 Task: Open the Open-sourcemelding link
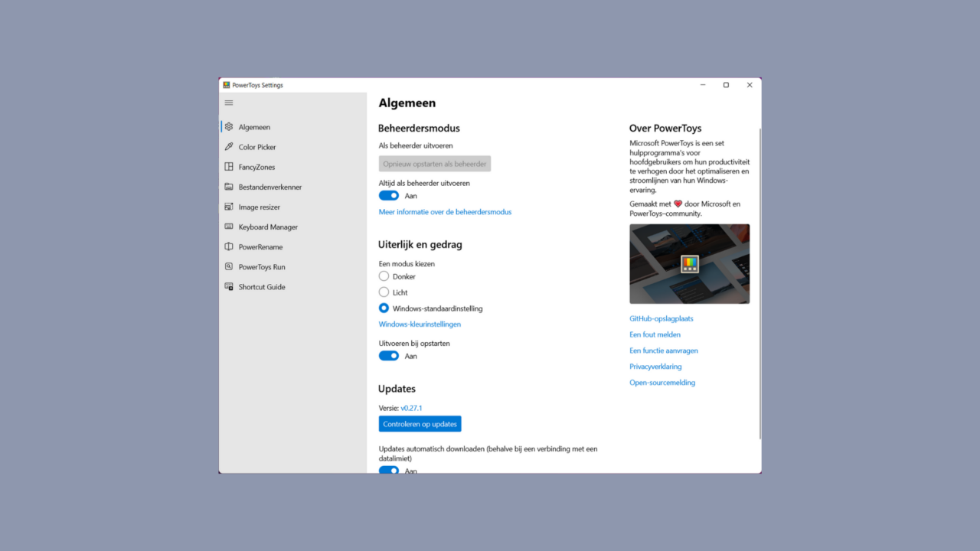pos(662,383)
